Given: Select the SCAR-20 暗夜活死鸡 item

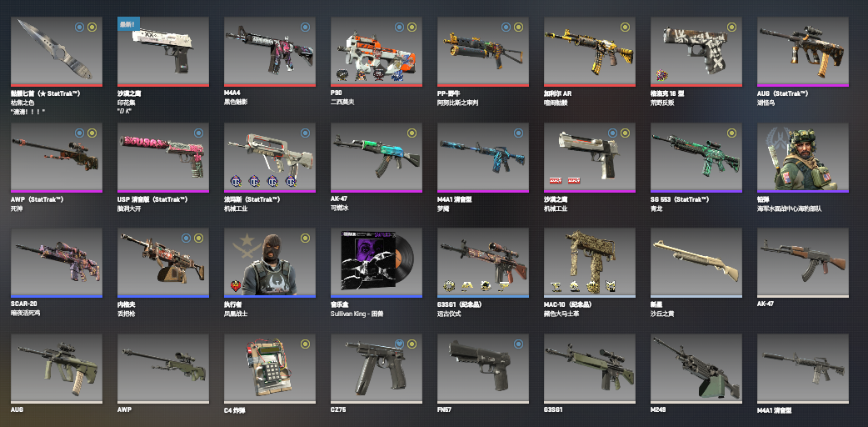Looking at the screenshot, I should 57,263.
